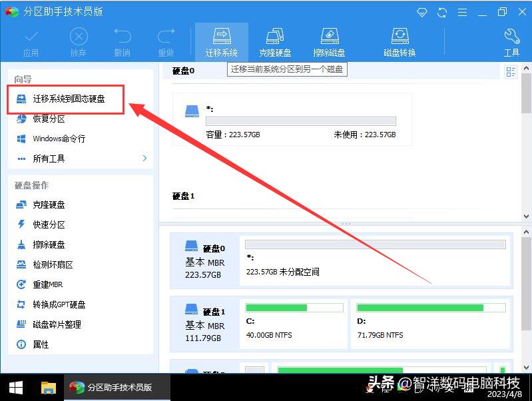Click the diamond upgrade icon in title bar
The height and width of the screenshot is (401, 532).
point(421,13)
